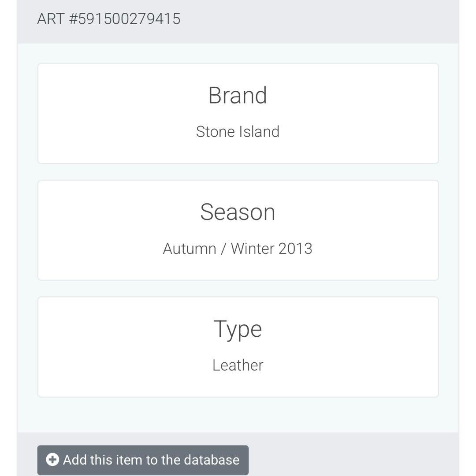Click the year "2013" in the season value
The image size is (476, 476).
tap(295, 249)
